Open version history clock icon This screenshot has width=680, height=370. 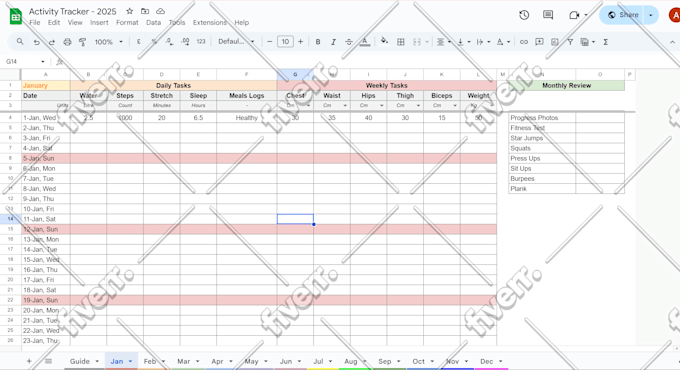pyautogui.click(x=524, y=15)
